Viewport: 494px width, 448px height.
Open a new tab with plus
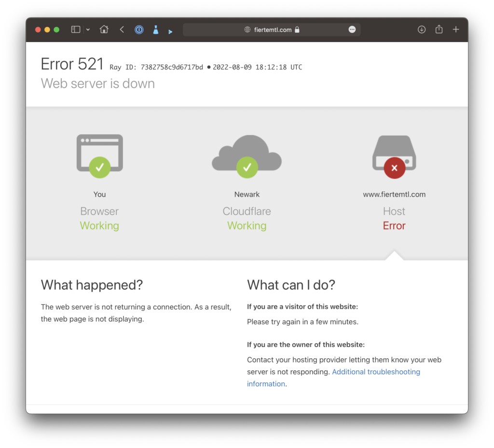click(x=456, y=29)
